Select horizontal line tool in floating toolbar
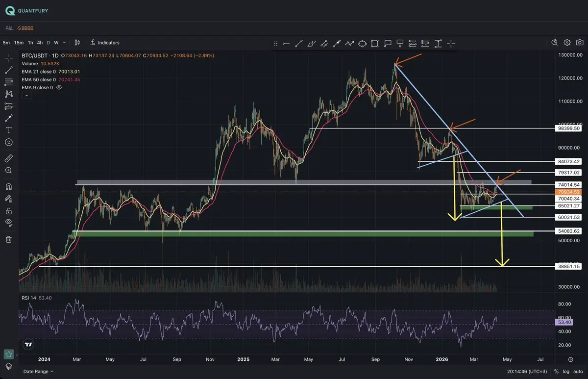 click(x=286, y=44)
